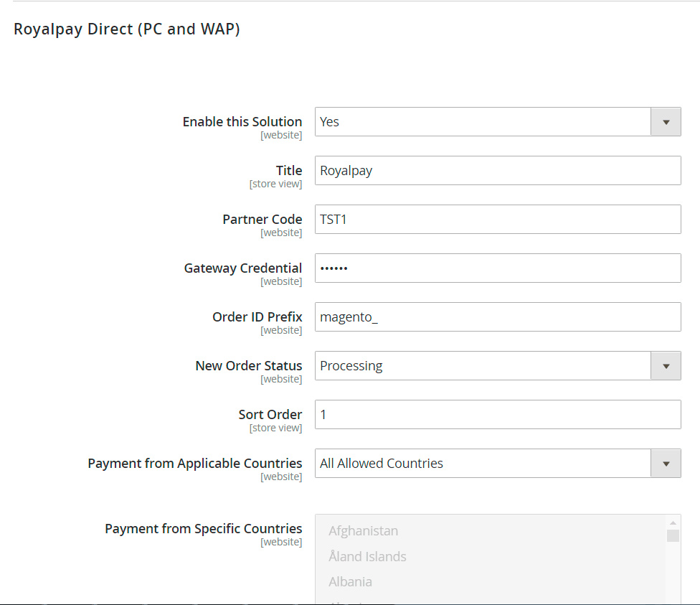Click the Sort Order label
The image size is (700, 605).
(x=270, y=414)
